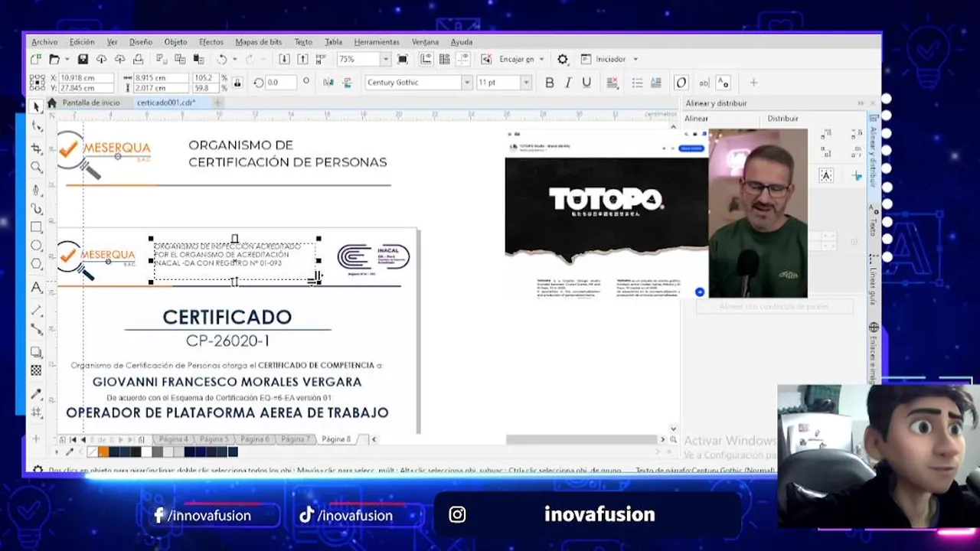Select the Connector tool
This screenshot has width=980, height=551.
point(37,329)
